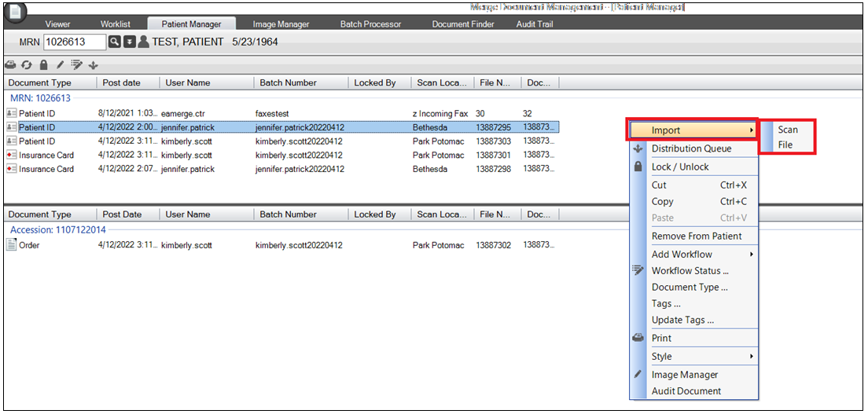Click the printer icon beside Print menu entry

pos(638,338)
